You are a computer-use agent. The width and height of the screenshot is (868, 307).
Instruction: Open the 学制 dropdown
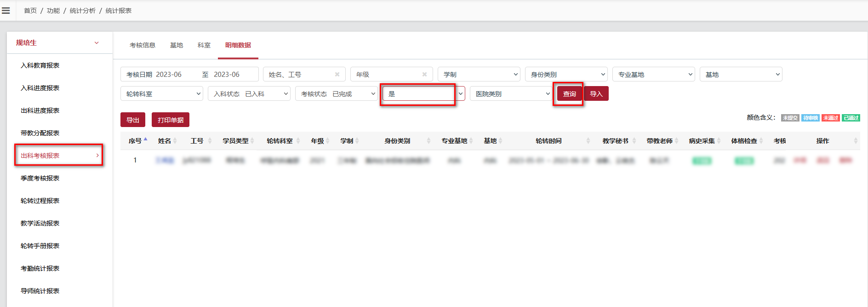click(x=479, y=75)
